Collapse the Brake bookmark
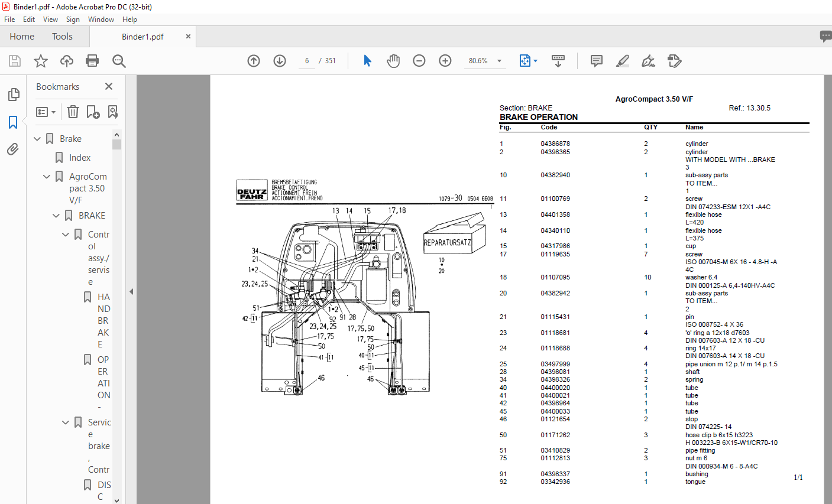Screen dimensions: 832x504 click(x=37, y=139)
